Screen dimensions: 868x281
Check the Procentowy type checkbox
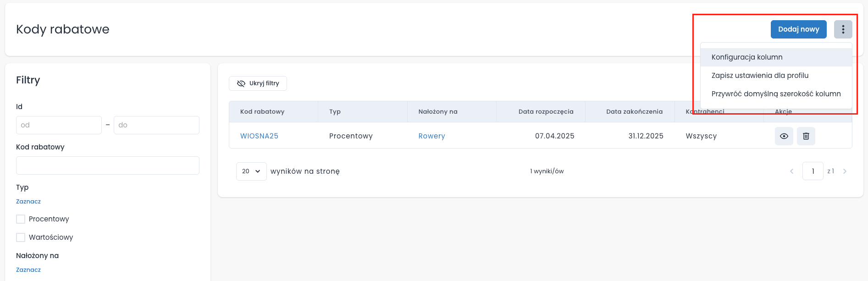point(21,219)
